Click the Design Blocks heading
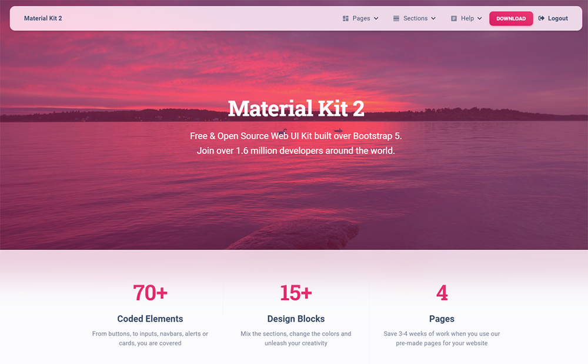This screenshot has height=364, width=588. pos(296,319)
